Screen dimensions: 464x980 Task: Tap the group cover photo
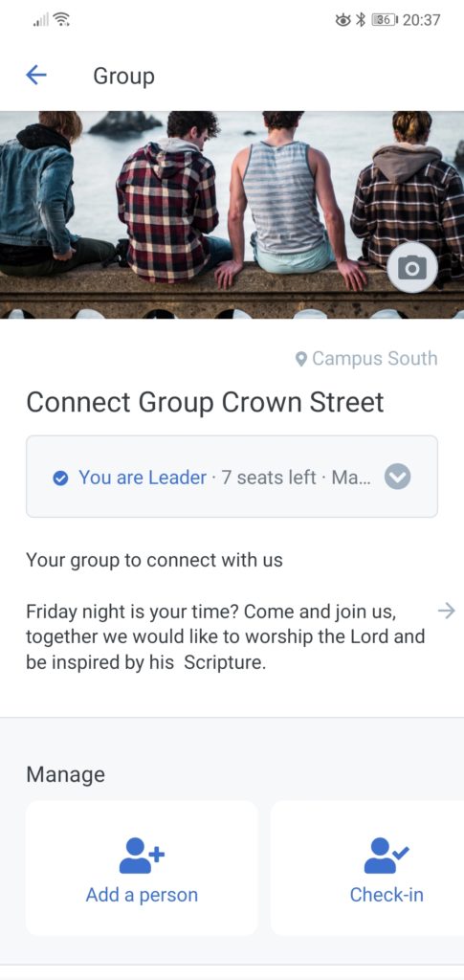point(232,215)
